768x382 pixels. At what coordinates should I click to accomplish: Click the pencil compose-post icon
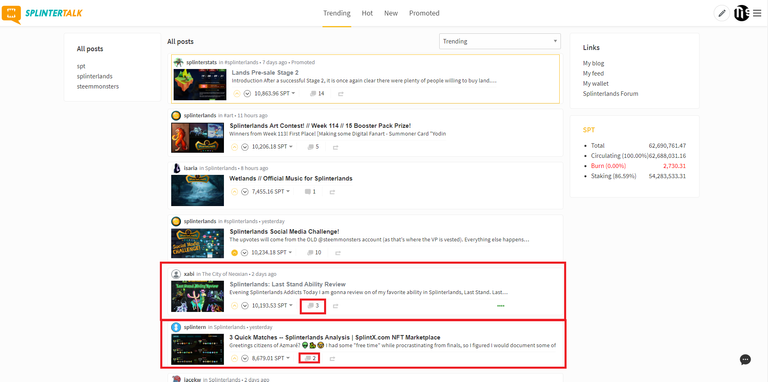(x=721, y=13)
